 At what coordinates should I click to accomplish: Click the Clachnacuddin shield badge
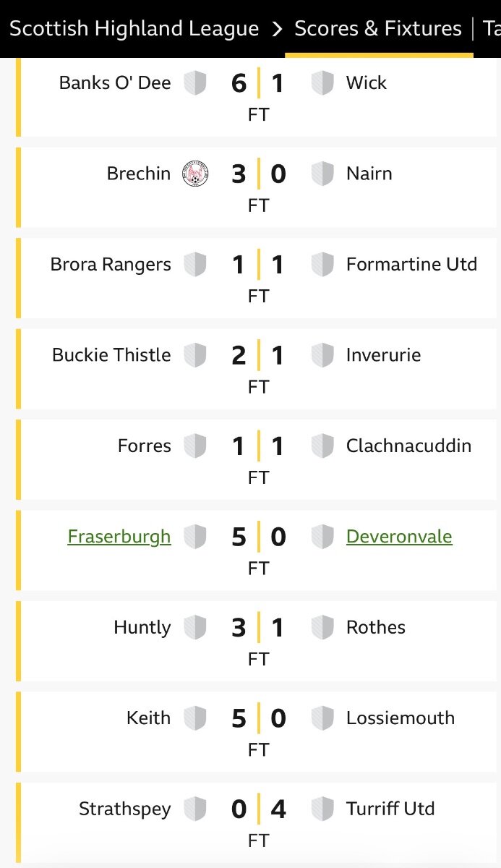click(x=322, y=446)
